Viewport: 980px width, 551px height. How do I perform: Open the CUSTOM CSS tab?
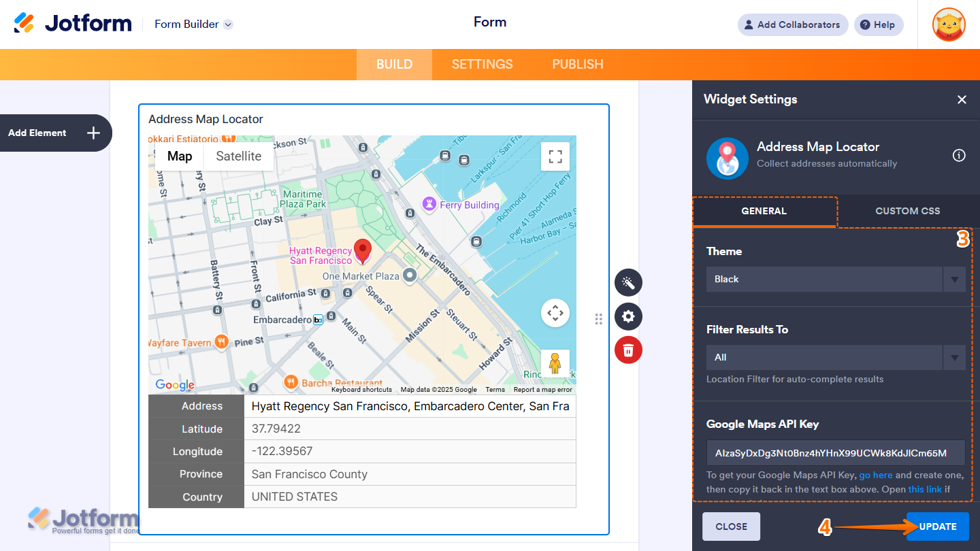[x=908, y=211]
